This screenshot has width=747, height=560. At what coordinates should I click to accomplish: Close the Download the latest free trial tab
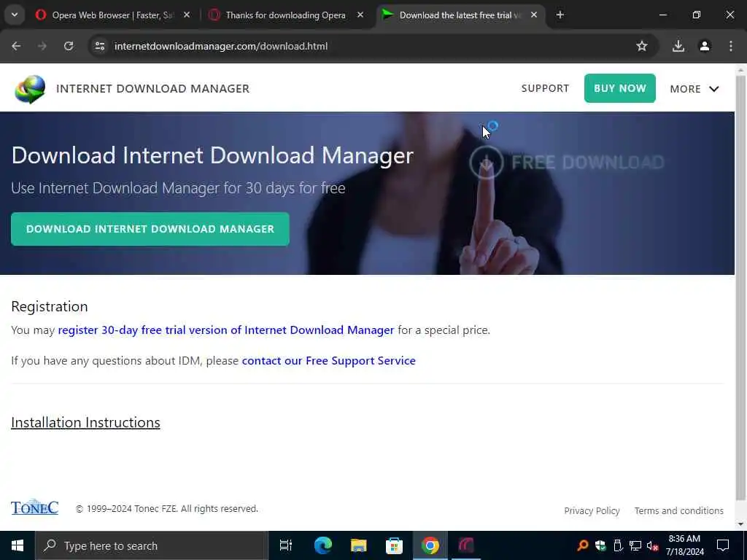coord(534,15)
